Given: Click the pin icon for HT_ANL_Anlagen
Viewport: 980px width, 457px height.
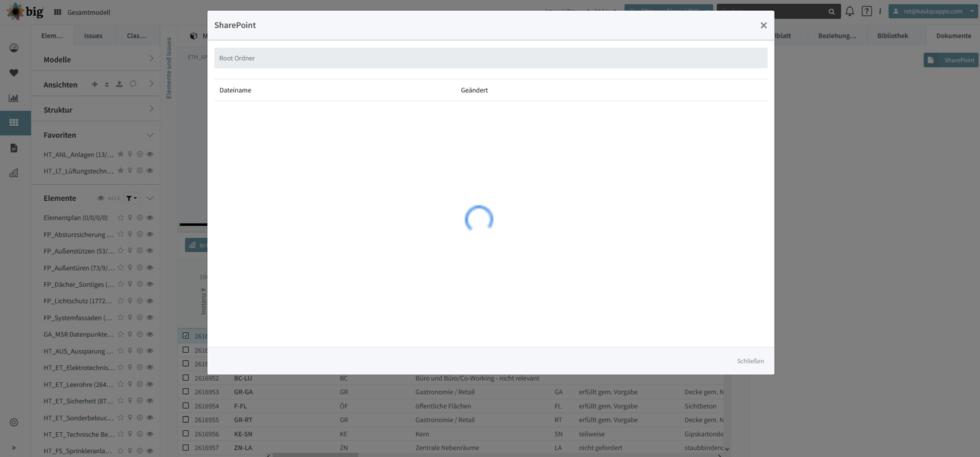Looking at the screenshot, I should click(130, 154).
